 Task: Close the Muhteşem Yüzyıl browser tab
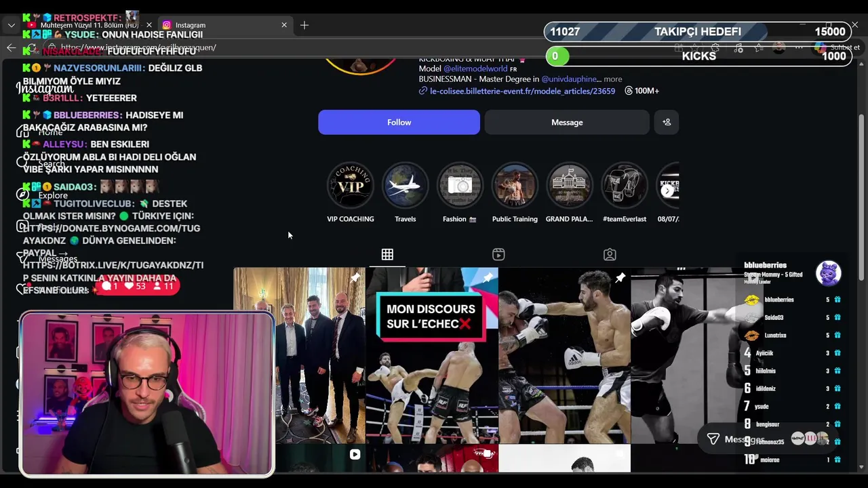[149, 25]
